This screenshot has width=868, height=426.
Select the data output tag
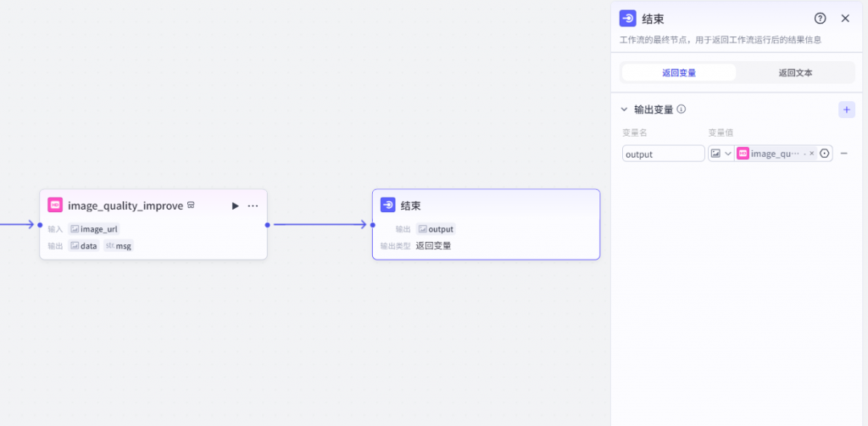click(84, 246)
